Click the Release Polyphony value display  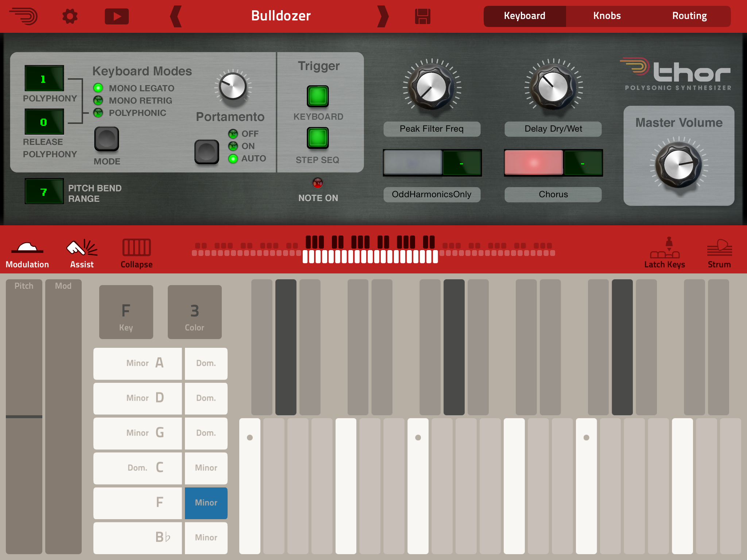tap(44, 122)
